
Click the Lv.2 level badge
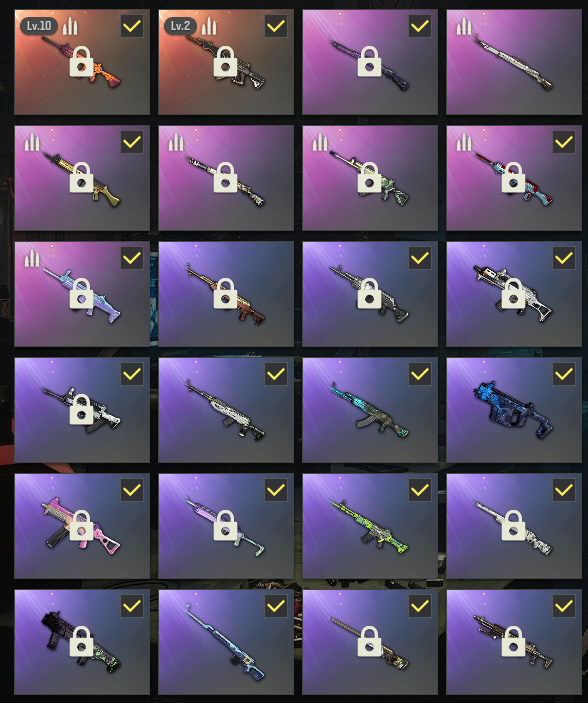180,26
